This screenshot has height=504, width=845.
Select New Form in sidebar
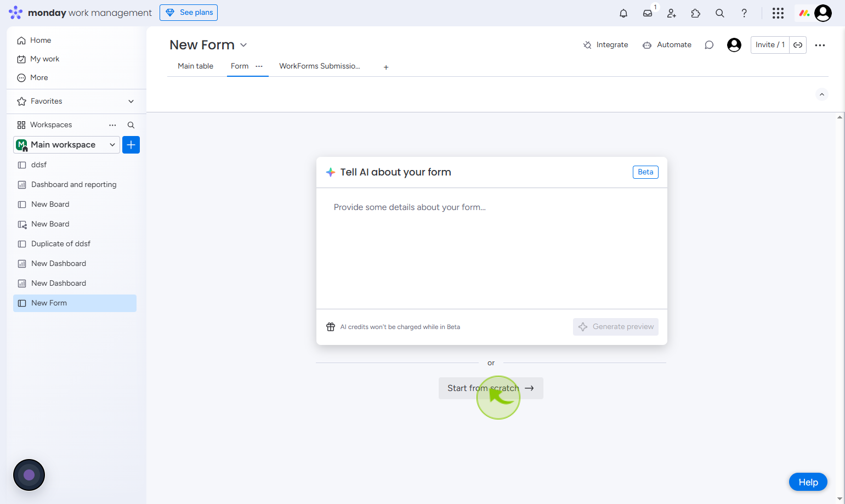75,303
